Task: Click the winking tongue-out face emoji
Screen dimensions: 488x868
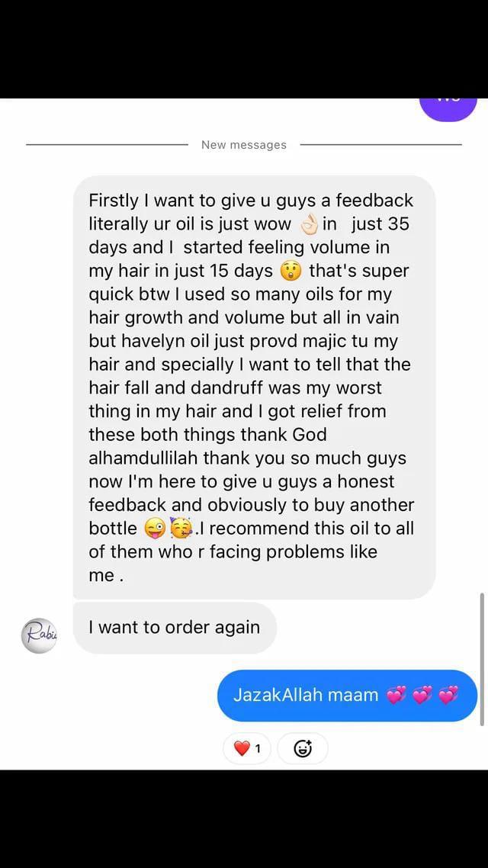Action: [154, 529]
